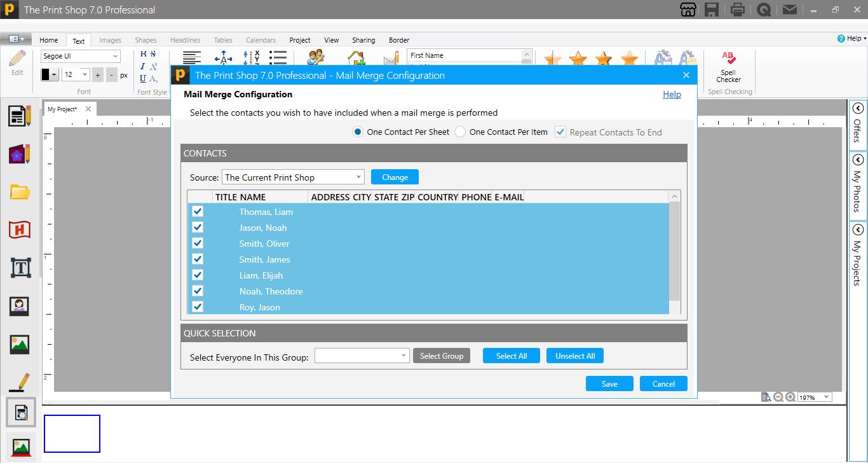Open the Help dropdown menu

(x=852, y=38)
